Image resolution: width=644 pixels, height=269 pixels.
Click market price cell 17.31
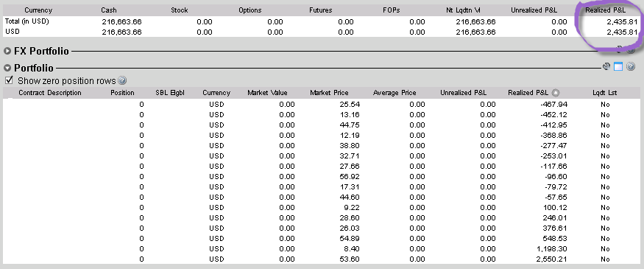(350, 186)
